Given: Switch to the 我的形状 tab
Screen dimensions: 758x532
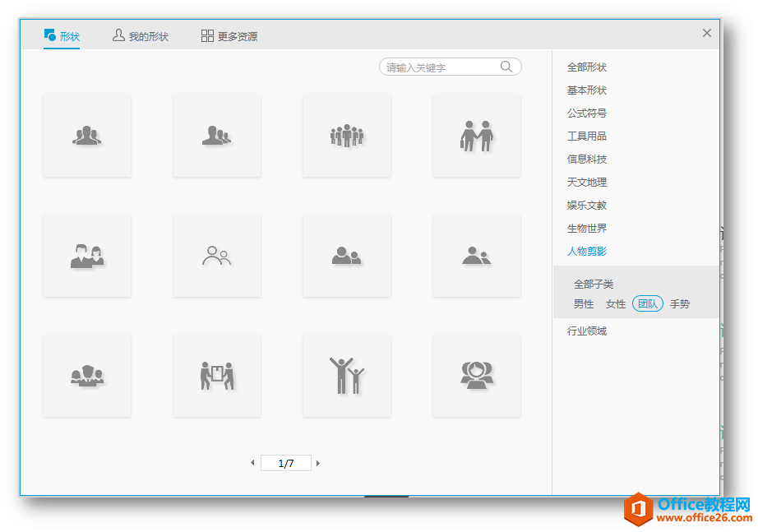Looking at the screenshot, I should point(140,35).
